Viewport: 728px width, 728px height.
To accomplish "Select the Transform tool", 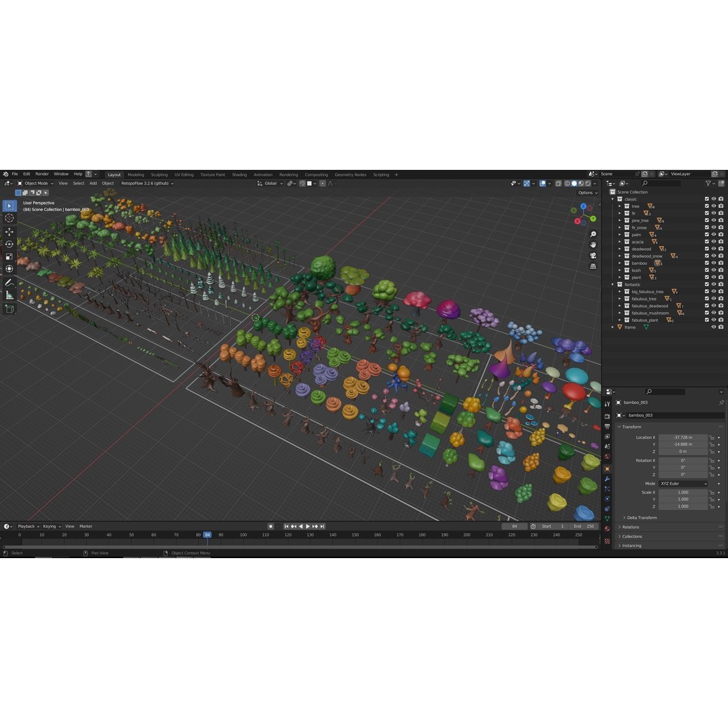I will tap(9, 268).
